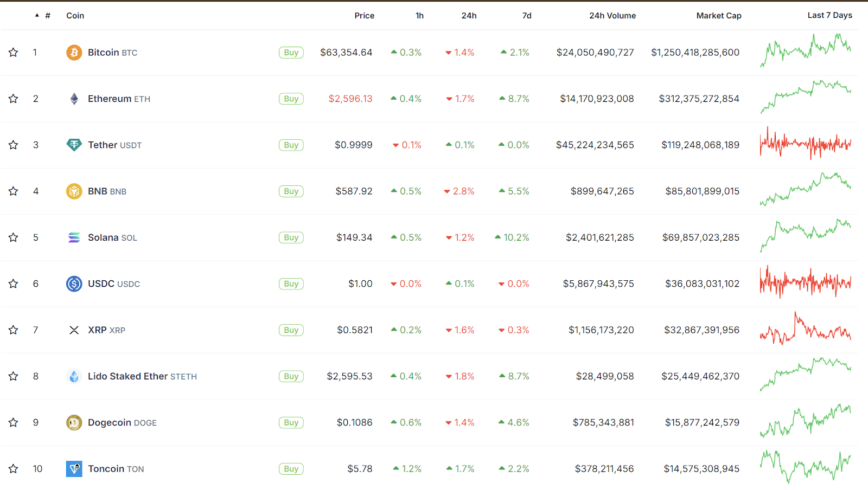Star the XRP row

click(14, 330)
